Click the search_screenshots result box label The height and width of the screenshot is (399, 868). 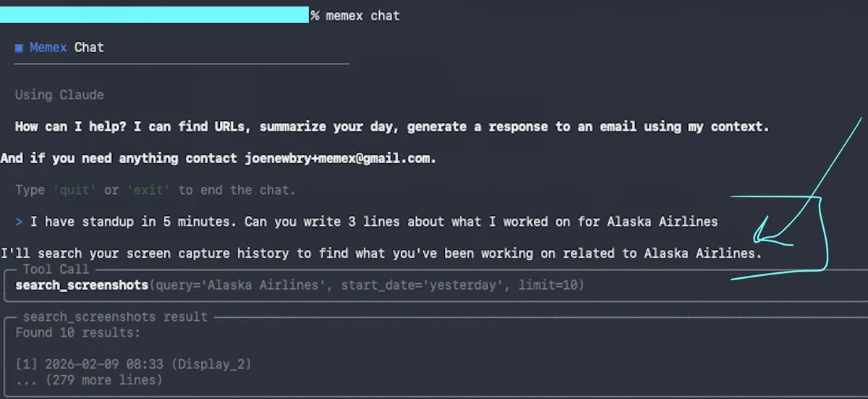point(114,316)
